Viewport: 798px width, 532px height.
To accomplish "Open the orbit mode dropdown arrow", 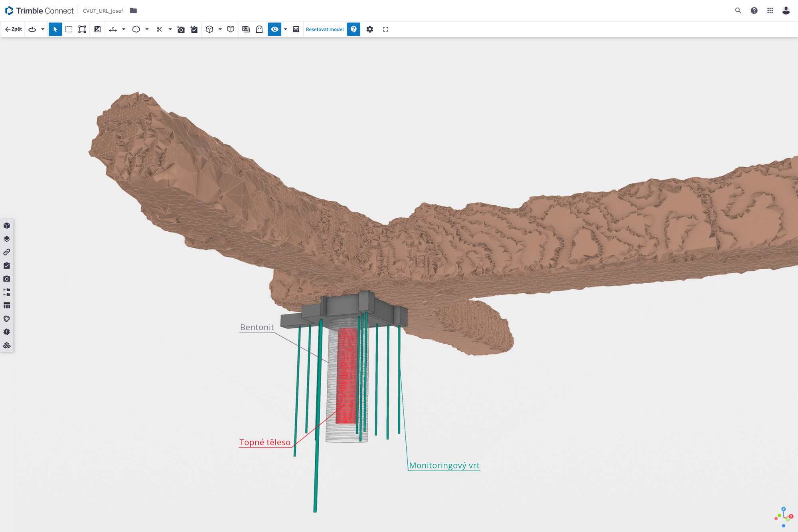I will tap(43, 29).
